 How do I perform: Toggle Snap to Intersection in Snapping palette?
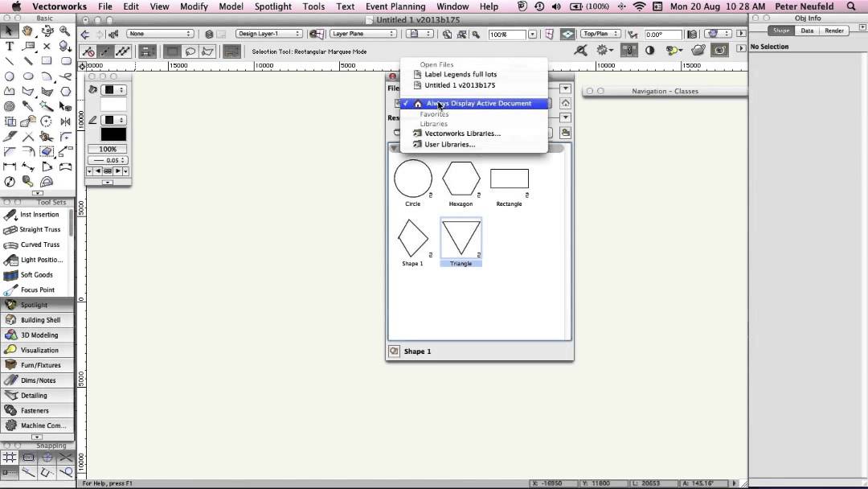click(66, 458)
